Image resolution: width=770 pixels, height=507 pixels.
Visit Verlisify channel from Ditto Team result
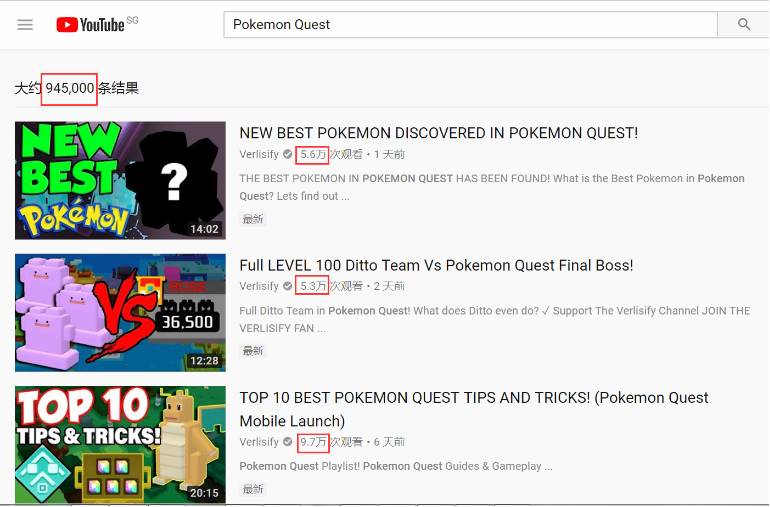[259, 287]
